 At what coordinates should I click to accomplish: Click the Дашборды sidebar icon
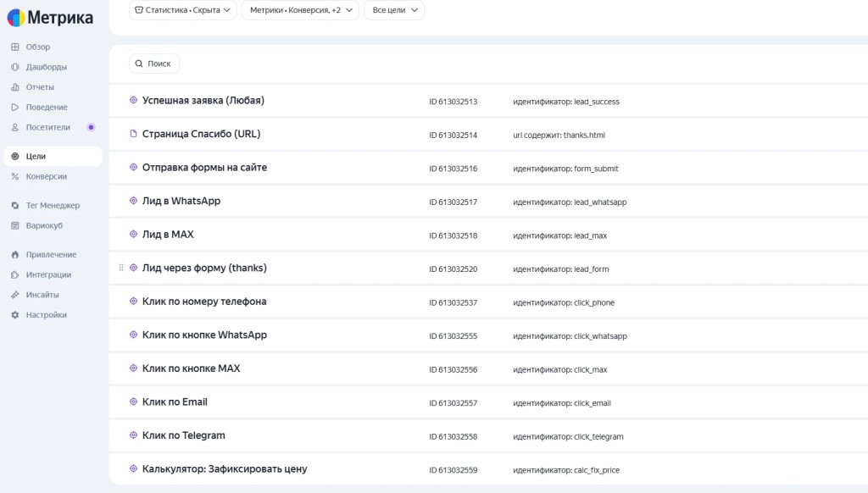[x=15, y=67]
